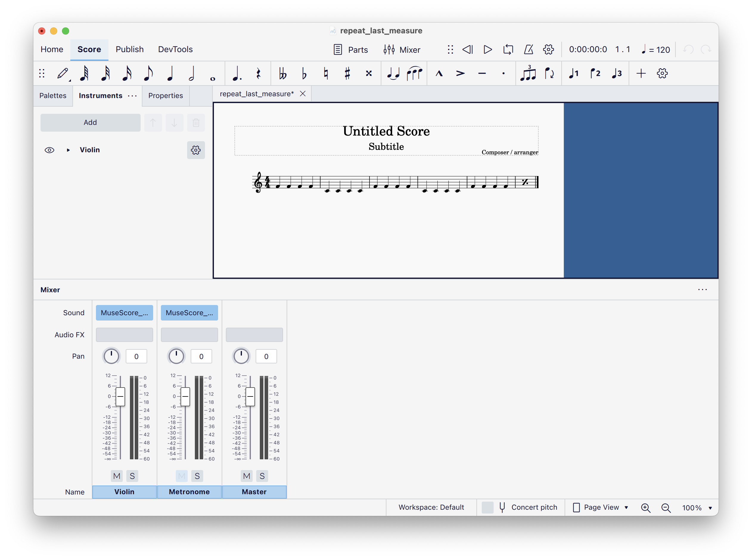
Task: Solo the Metronome channel
Action: 197,476
